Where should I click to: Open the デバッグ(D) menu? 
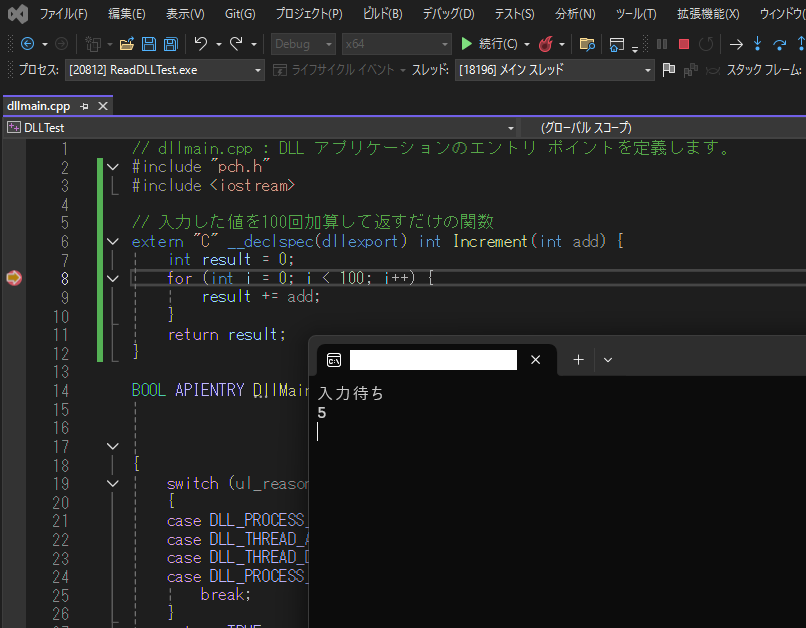(x=448, y=14)
